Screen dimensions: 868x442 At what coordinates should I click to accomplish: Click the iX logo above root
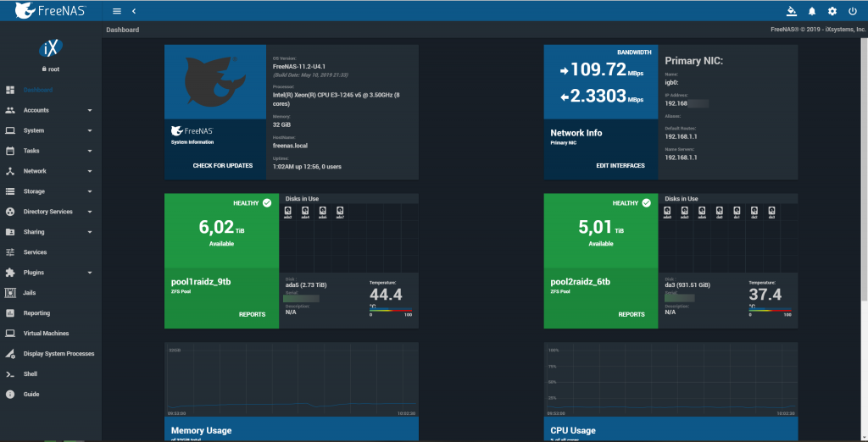pyautogui.click(x=51, y=48)
